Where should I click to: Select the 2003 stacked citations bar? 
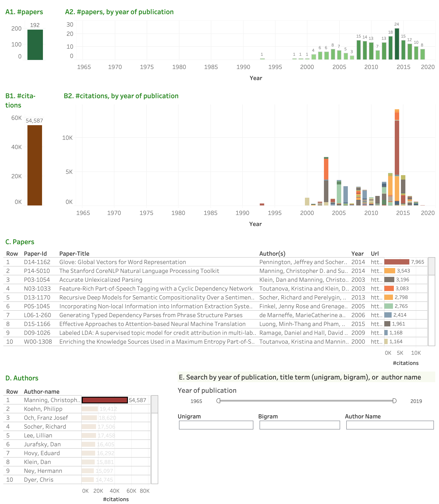[x=326, y=181]
